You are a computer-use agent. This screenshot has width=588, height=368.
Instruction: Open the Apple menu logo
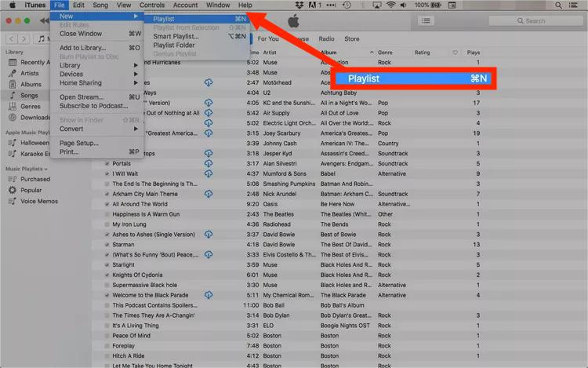pyautogui.click(x=13, y=5)
